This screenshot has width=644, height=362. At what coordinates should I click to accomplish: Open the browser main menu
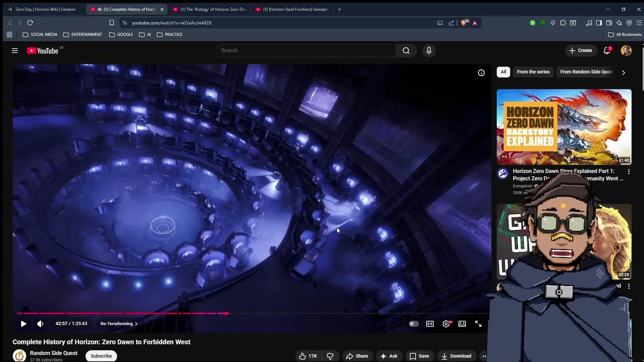click(639, 23)
